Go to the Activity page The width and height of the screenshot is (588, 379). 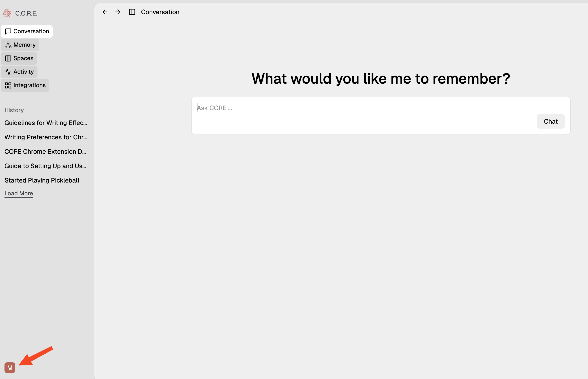point(19,72)
